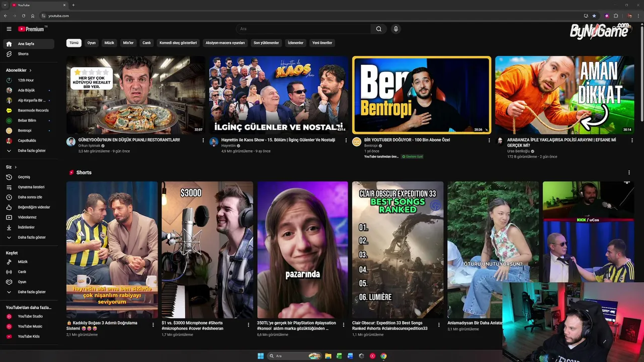Open Basemode Records subscription
This screenshot has width=644, height=362.
tap(28, 111)
